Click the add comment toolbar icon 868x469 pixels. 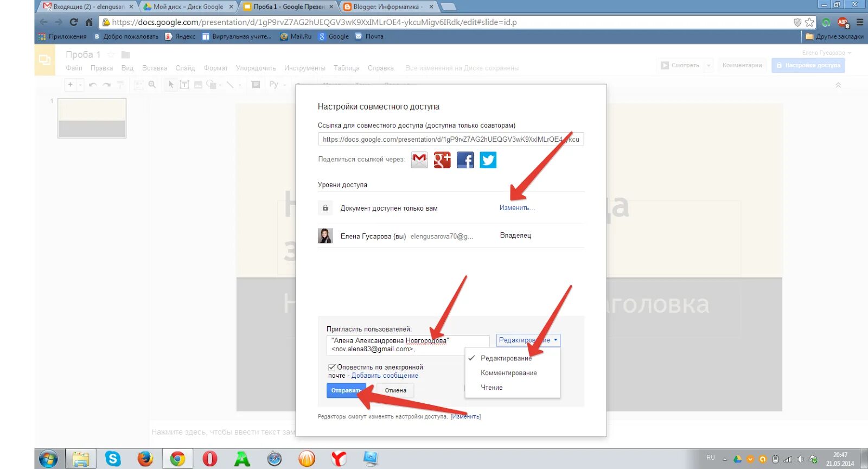point(256,85)
